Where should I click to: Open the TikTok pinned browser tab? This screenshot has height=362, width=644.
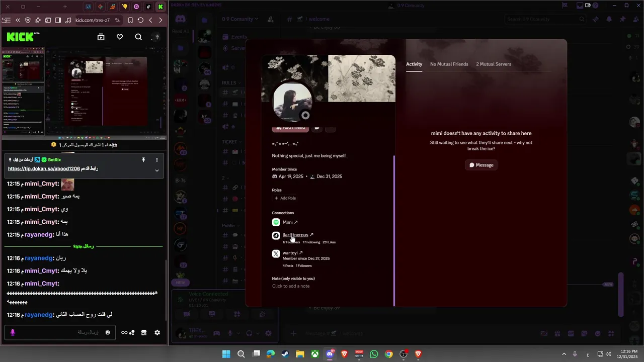pos(148,7)
